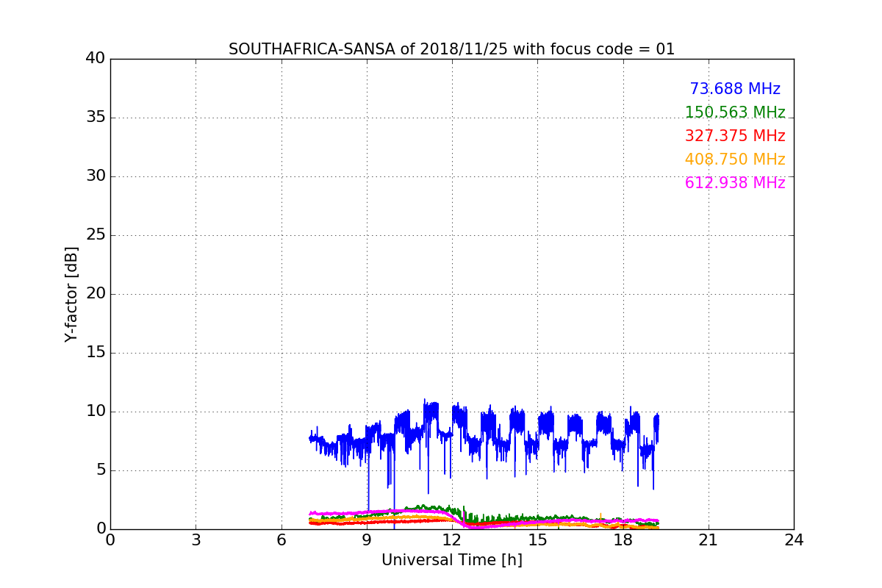Screen dimensions: 882x588
Task: Click the x-axis tick label 3
Action: pos(196,540)
